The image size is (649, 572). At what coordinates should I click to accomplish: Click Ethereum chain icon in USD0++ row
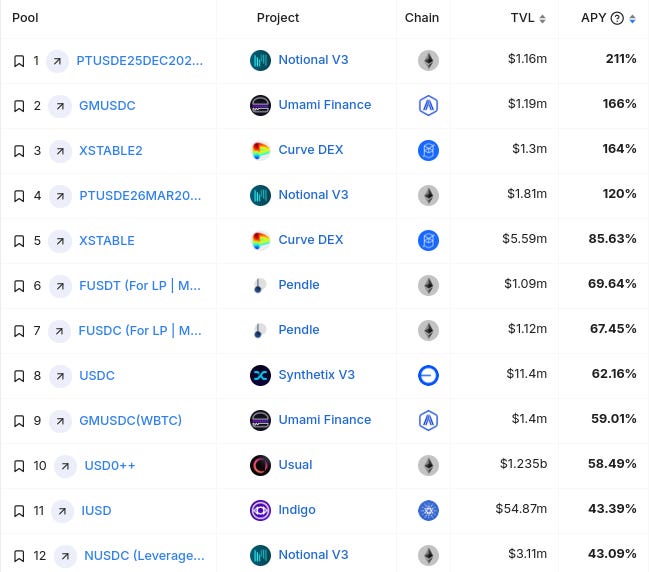[428, 466]
